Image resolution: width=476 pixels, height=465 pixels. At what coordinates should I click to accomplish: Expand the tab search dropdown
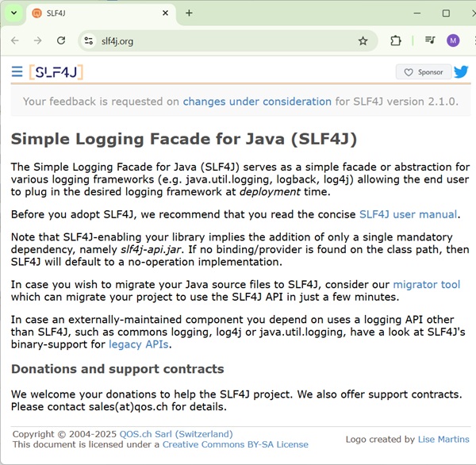pos(14,13)
